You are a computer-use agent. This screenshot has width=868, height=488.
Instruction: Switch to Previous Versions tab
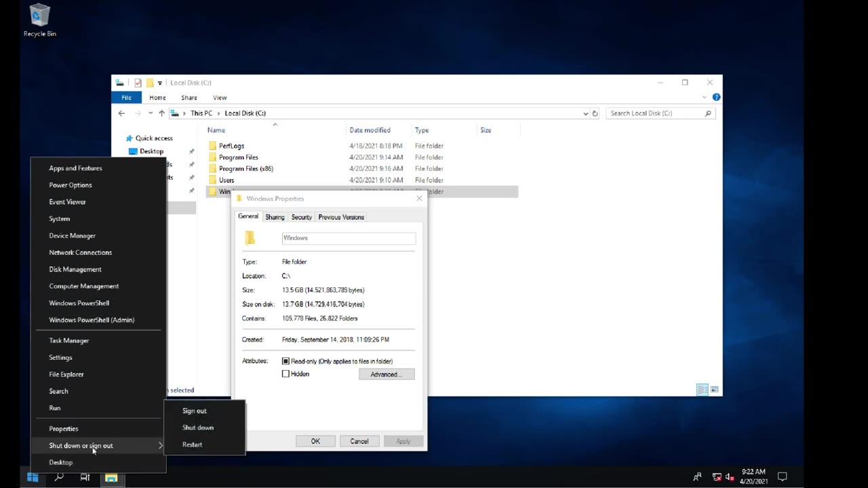(x=341, y=217)
